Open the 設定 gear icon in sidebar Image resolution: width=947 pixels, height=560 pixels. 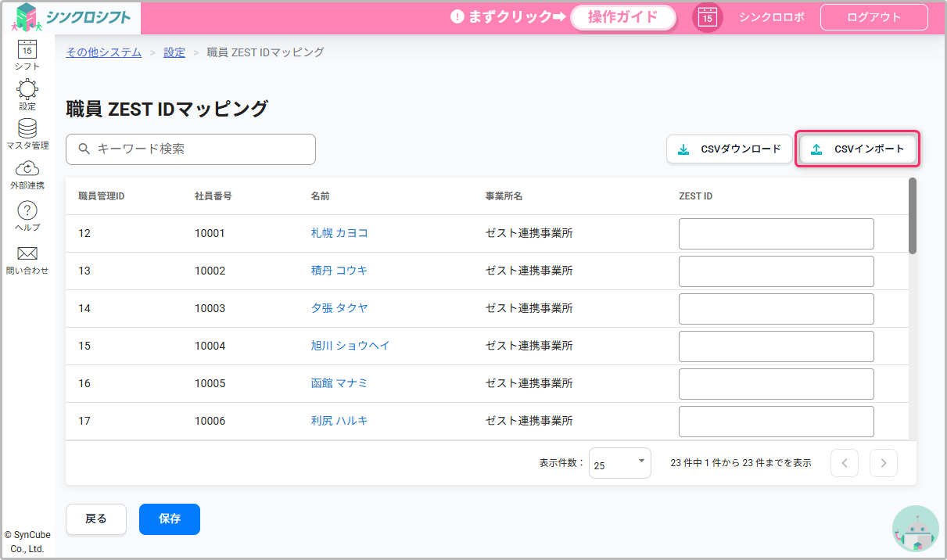(x=27, y=91)
